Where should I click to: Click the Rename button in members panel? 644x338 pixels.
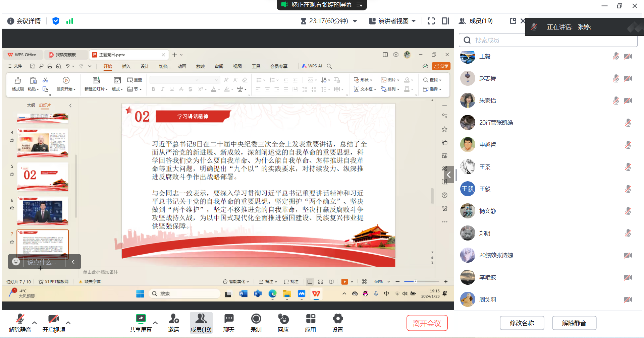[522, 323]
